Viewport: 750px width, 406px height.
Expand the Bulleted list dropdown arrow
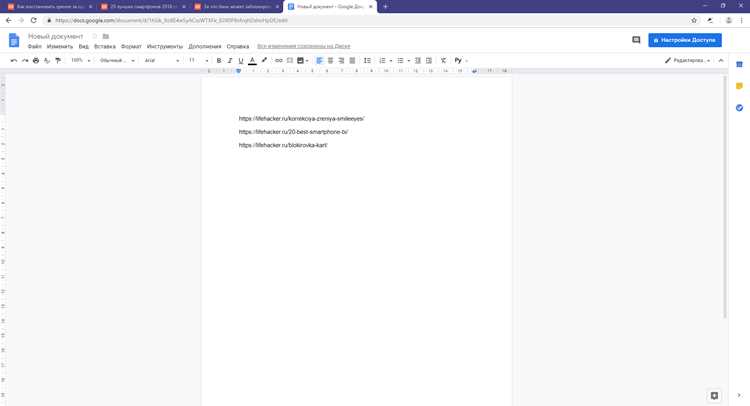[x=408, y=61]
